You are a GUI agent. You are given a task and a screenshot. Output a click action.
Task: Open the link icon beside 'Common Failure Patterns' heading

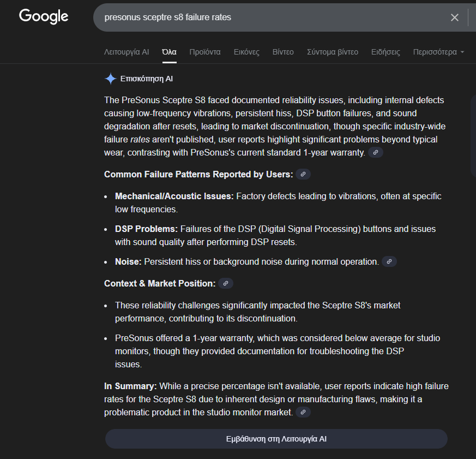(x=303, y=174)
